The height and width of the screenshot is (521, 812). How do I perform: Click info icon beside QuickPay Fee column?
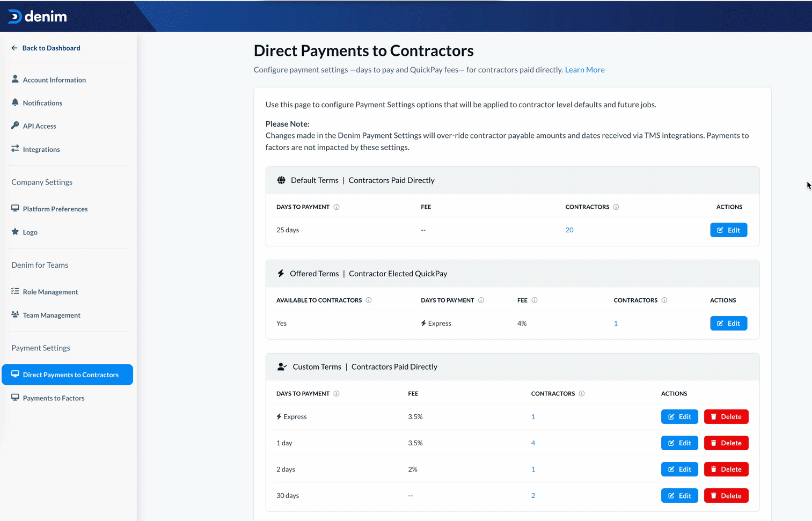click(x=535, y=300)
